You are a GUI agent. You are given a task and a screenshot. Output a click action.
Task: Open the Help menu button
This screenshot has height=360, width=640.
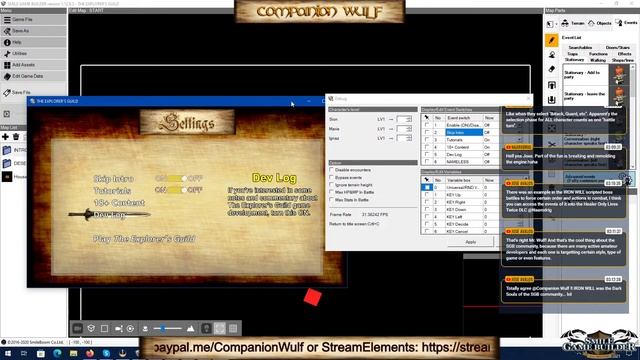(x=33, y=42)
